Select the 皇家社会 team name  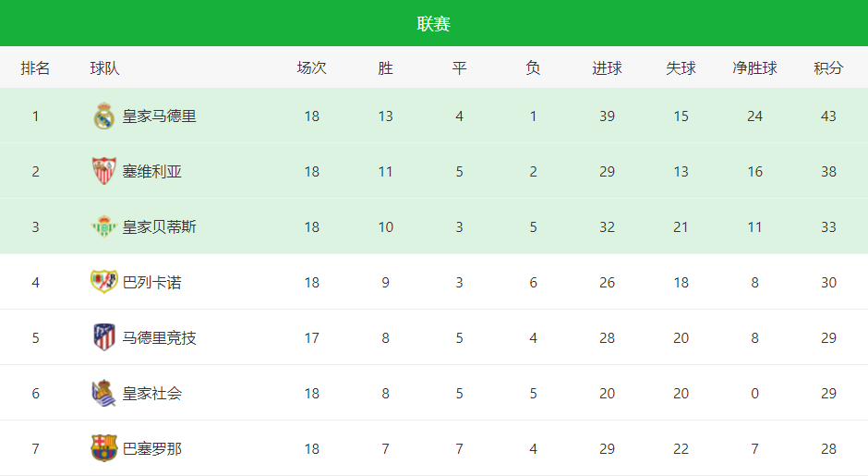pyautogui.click(x=152, y=394)
